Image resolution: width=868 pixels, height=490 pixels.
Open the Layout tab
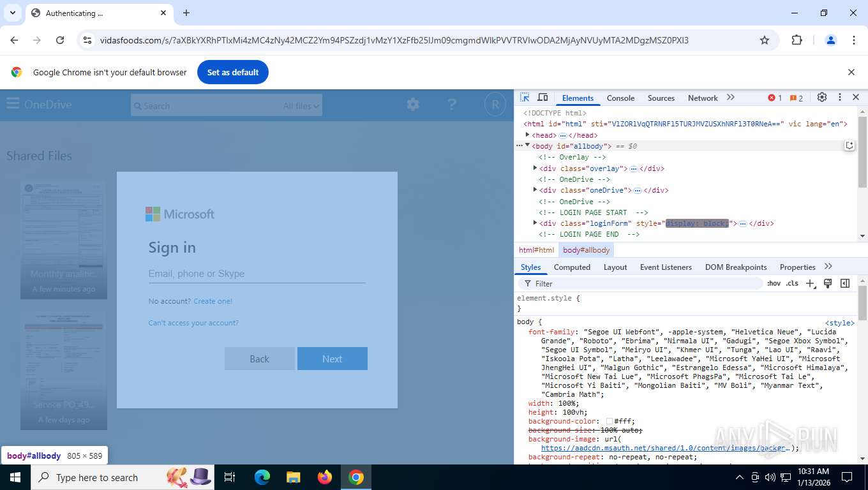615,267
